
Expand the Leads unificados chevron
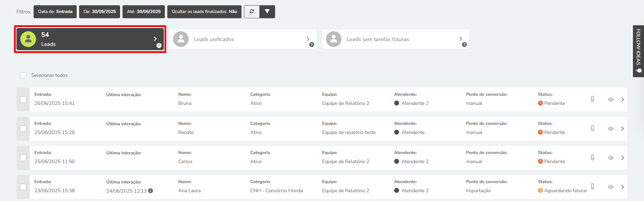click(x=308, y=39)
